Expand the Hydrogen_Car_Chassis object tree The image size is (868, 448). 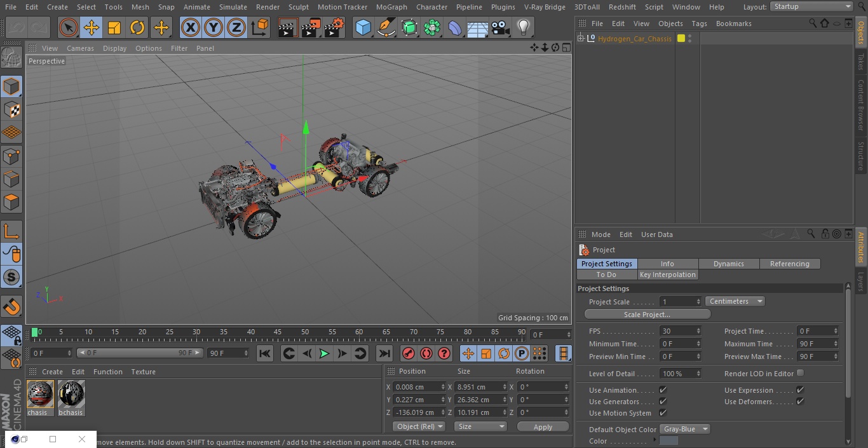click(580, 39)
